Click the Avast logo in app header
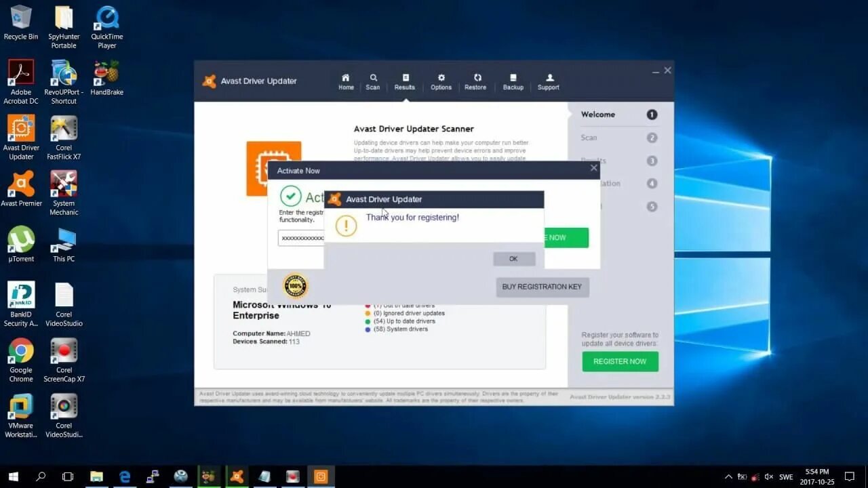The image size is (868, 488). (x=210, y=81)
